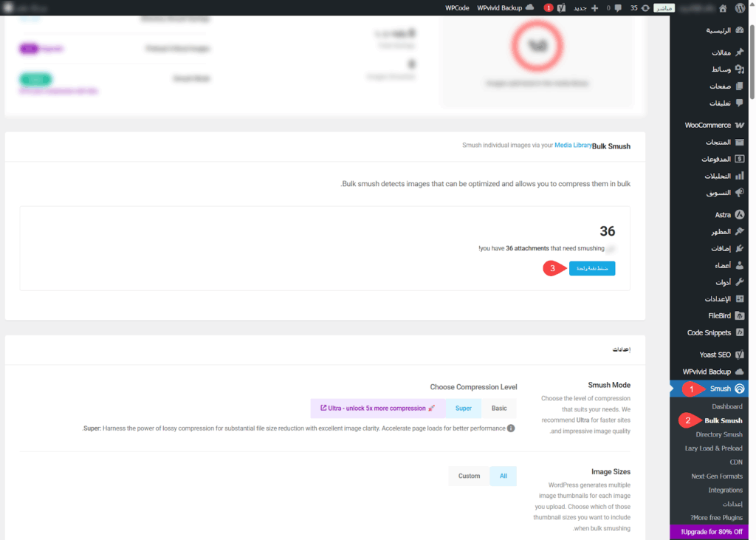Open the Bulk Smush submenu item
The width and height of the screenshot is (756, 540).
(724, 420)
